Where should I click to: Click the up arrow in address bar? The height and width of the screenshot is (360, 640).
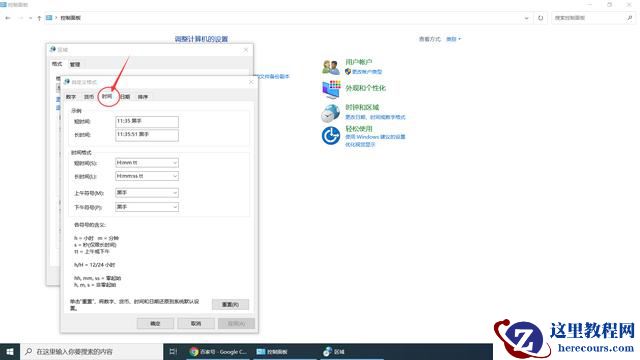click(x=39, y=18)
